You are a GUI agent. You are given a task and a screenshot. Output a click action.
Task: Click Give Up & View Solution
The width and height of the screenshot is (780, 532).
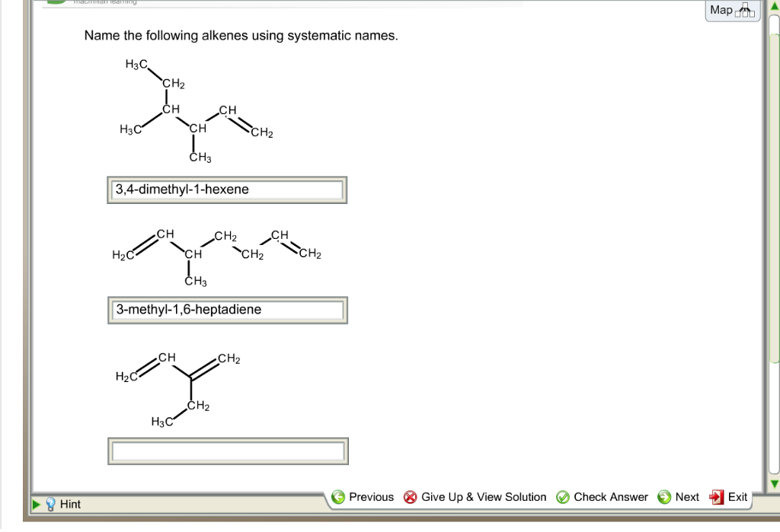(484, 497)
